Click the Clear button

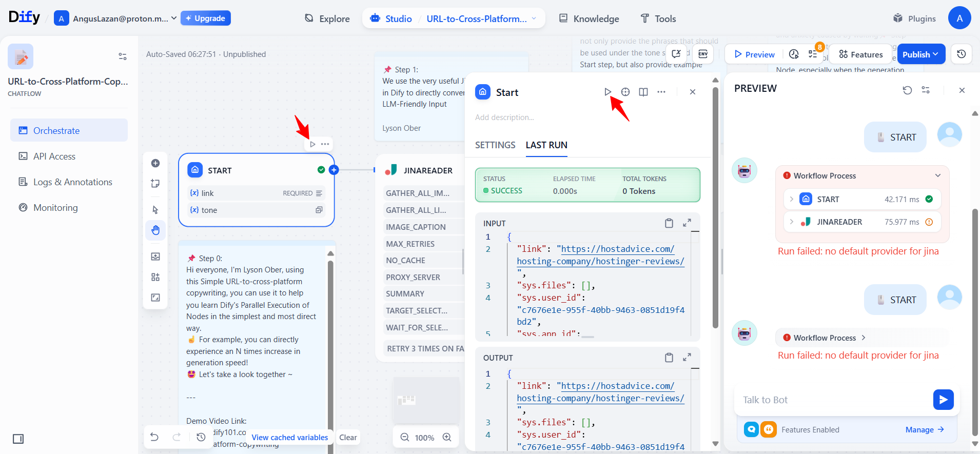tap(348, 438)
